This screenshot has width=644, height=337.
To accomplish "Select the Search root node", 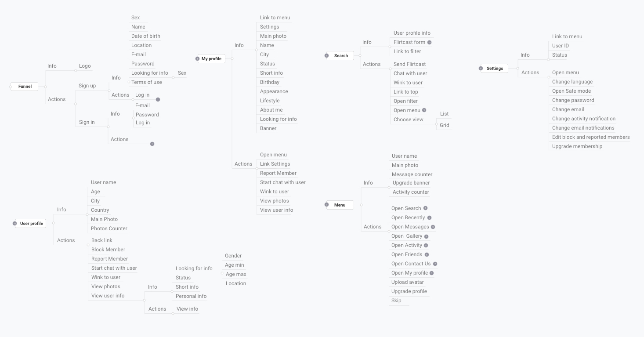I will pyautogui.click(x=340, y=56).
